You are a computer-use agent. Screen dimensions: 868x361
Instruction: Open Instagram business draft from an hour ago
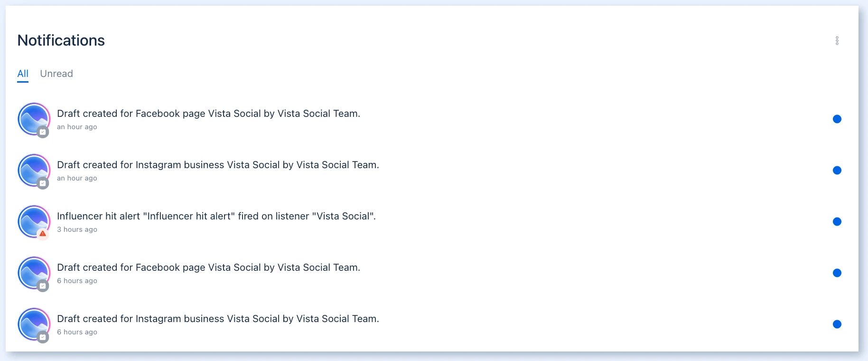pyautogui.click(x=218, y=165)
